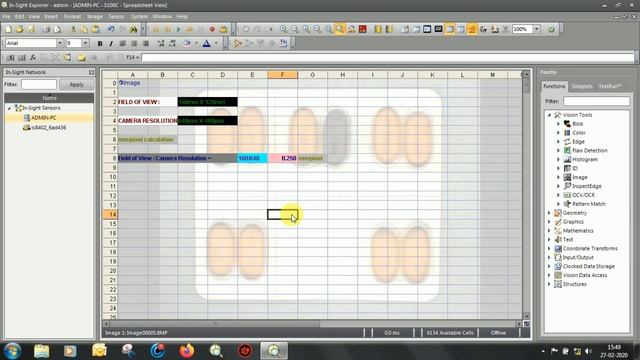Screen dimensions: 640x360
Task: Open the System menu
Action: pyautogui.click(x=139, y=17)
